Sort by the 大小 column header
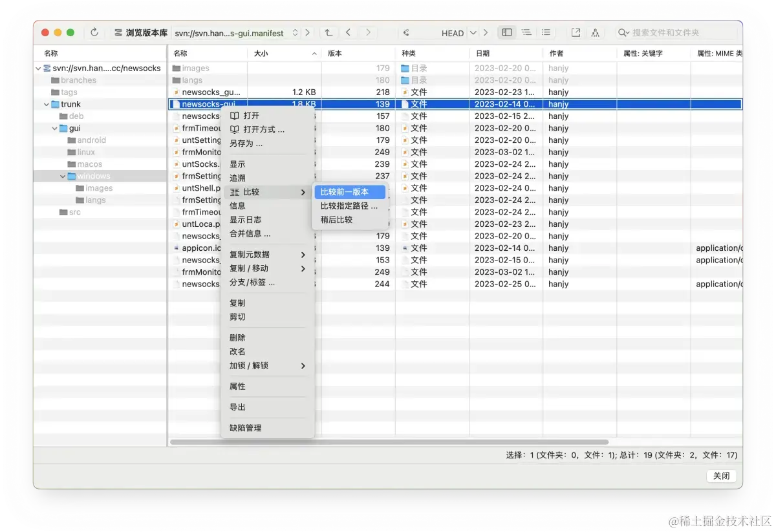 tap(285, 54)
